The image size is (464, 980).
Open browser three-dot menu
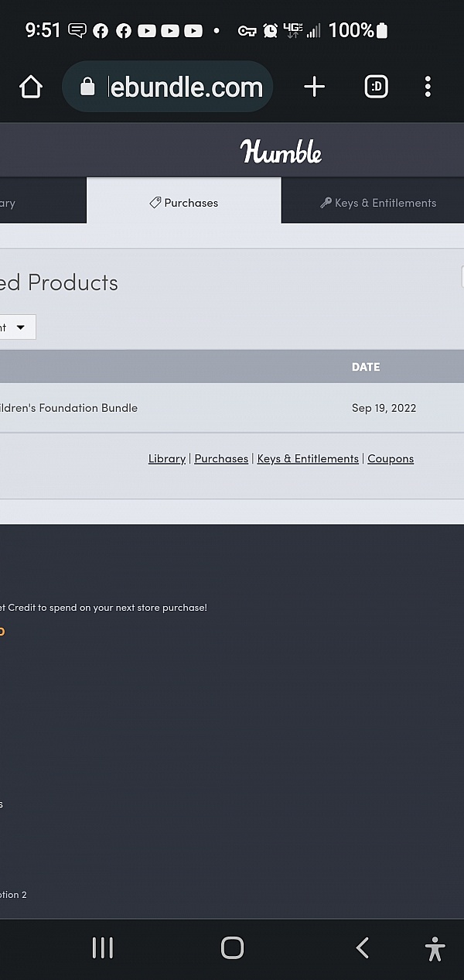tap(428, 87)
